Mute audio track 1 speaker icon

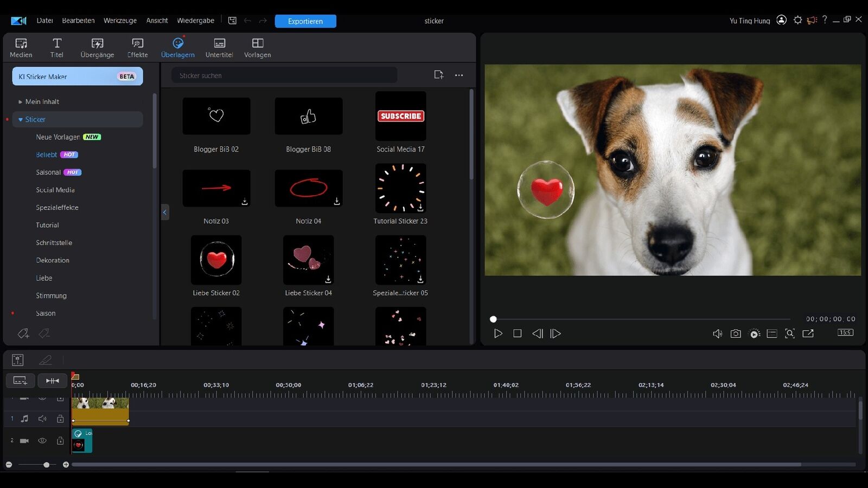42,419
